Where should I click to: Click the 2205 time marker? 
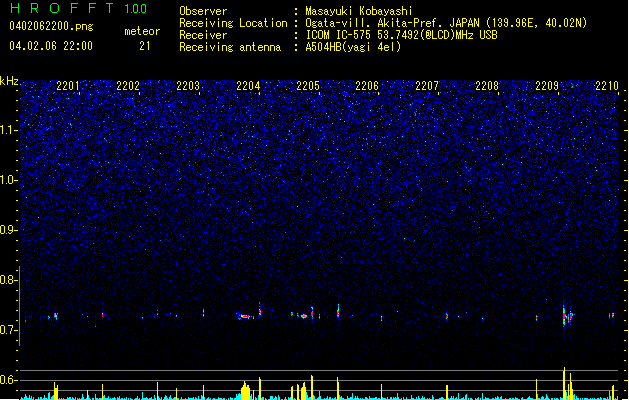pos(308,85)
